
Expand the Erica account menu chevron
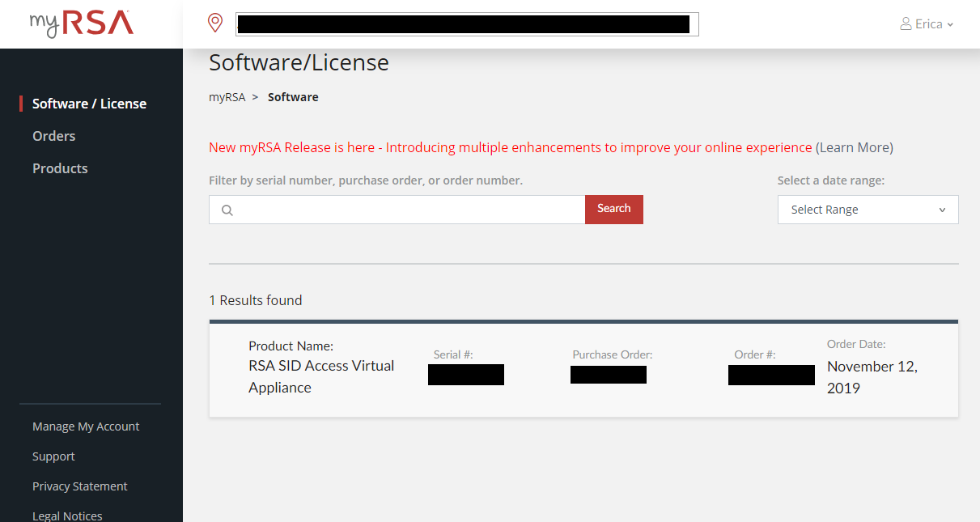coord(950,24)
